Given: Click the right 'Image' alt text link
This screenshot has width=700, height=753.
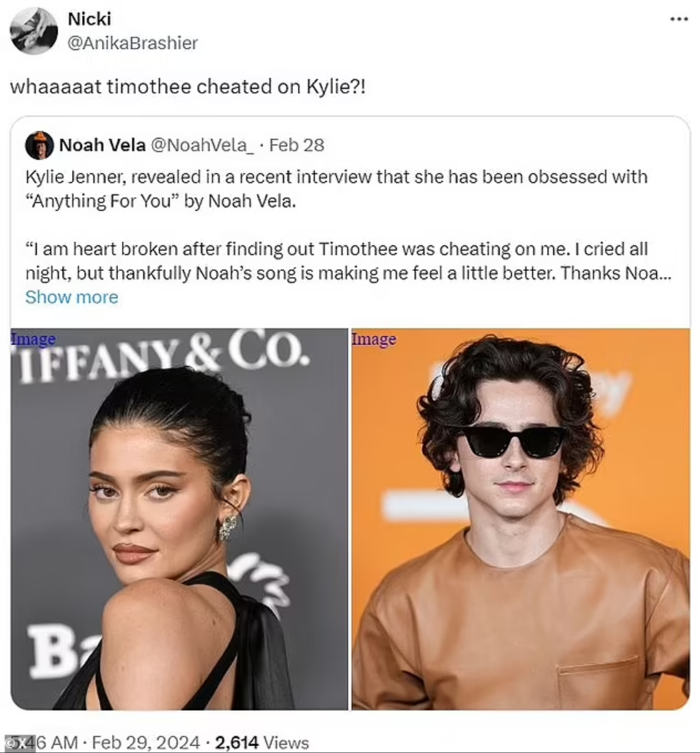Looking at the screenshot, I should tap(374, 339).
